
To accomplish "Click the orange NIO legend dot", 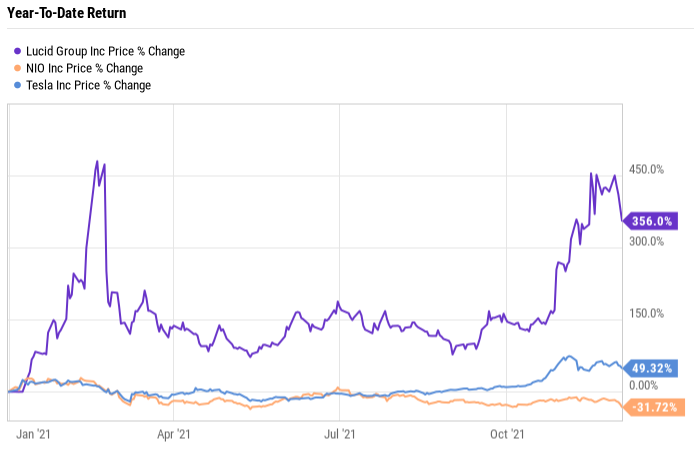I will [17, 68].
